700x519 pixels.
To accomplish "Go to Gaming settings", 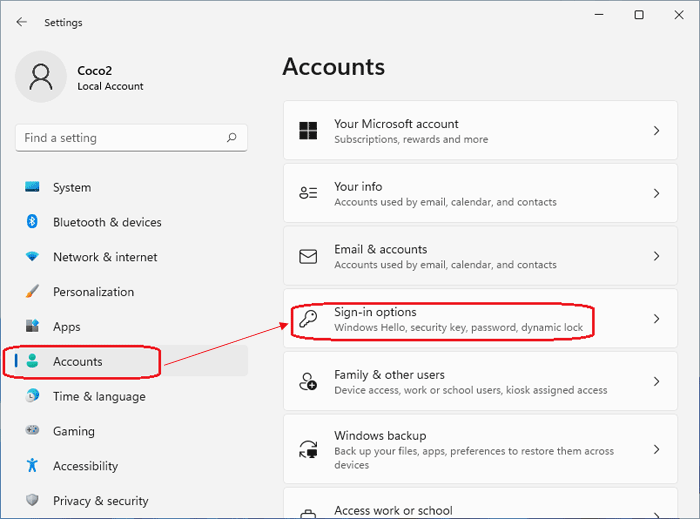I will pyautogui.click(x=131, y=431).
